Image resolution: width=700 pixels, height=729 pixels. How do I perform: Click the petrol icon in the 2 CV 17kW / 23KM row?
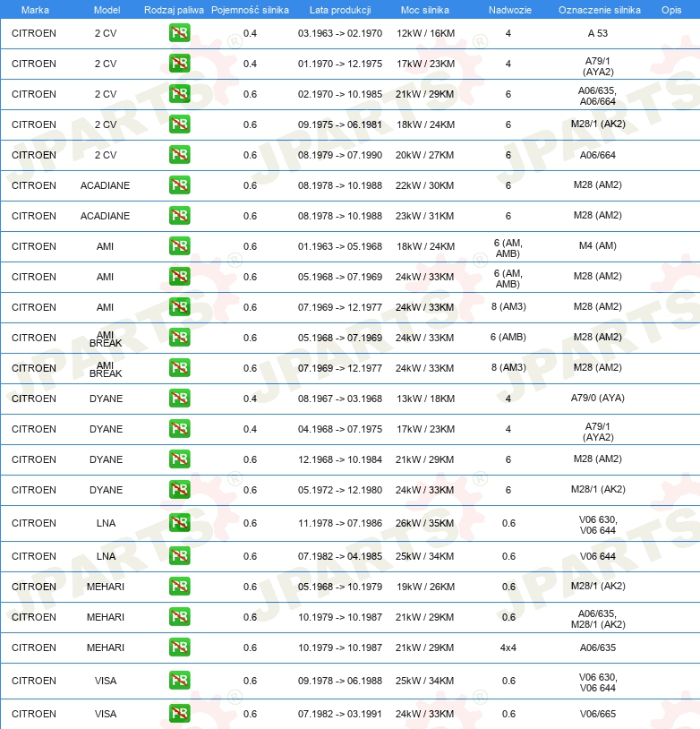pos(179,64)
